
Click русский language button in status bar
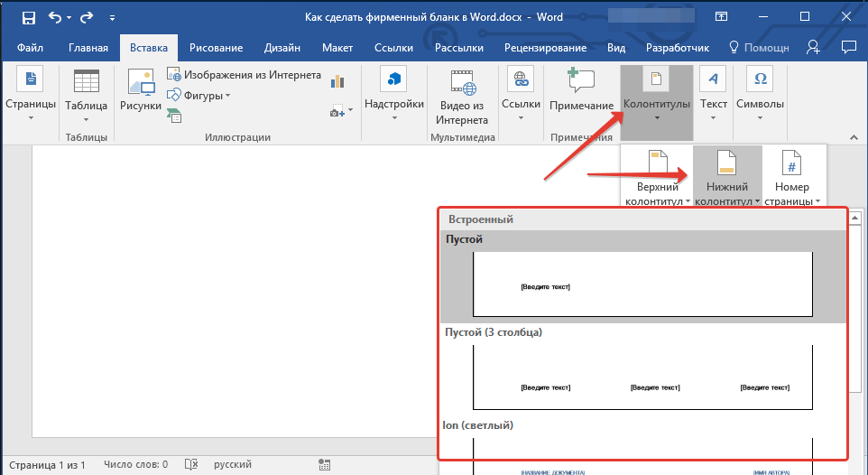pyautogui.click(x=233, y=464)
